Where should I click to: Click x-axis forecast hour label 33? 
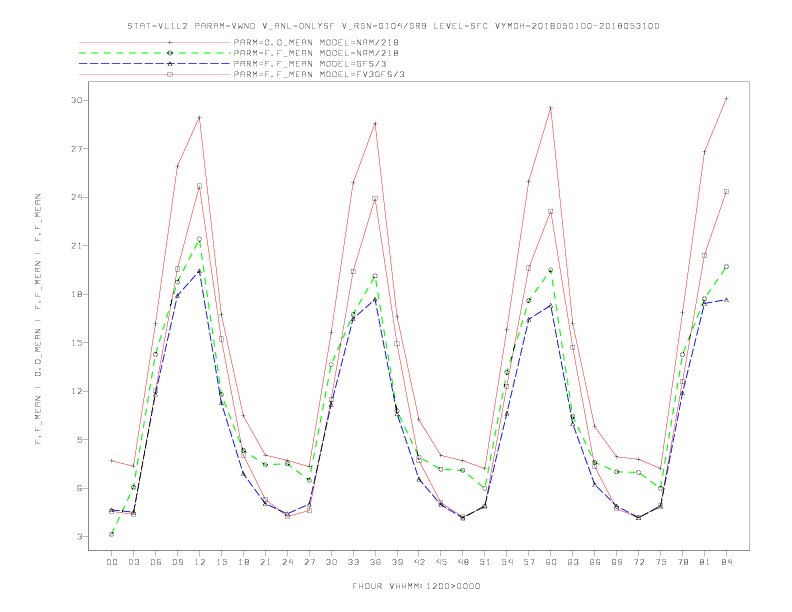click(x=353, y=562)
